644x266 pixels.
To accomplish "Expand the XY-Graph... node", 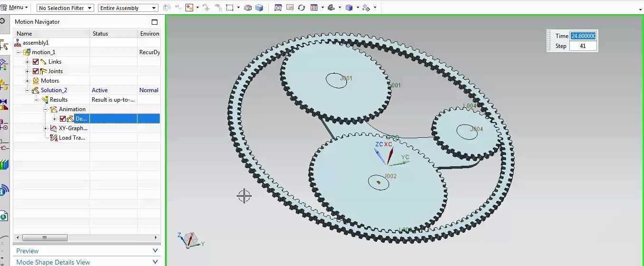I will pos(46,128).
